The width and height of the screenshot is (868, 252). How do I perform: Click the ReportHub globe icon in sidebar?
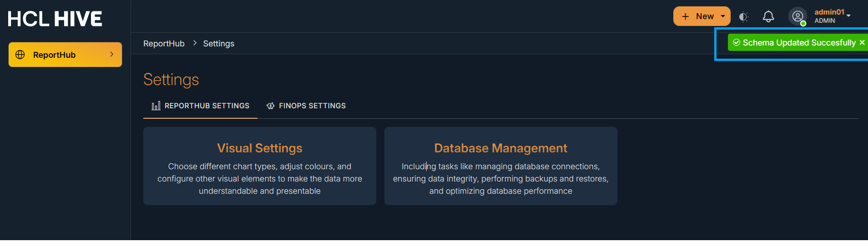coord(20,55)
